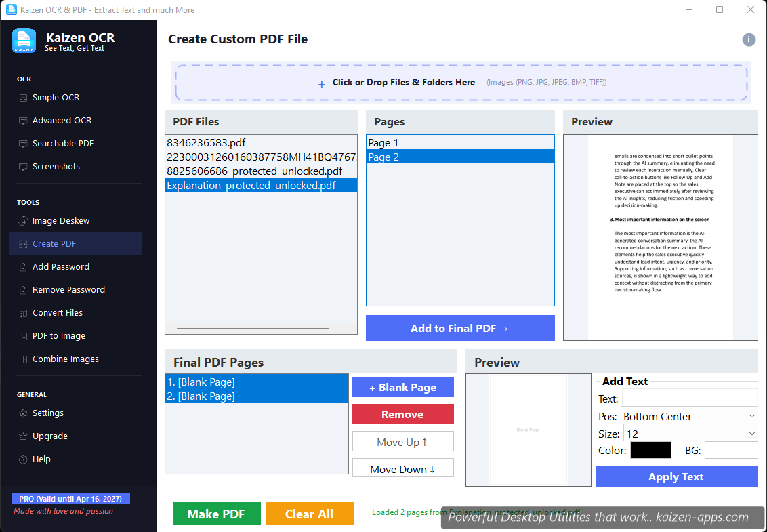Add a Blank Page to final PDF

[402, 387]
